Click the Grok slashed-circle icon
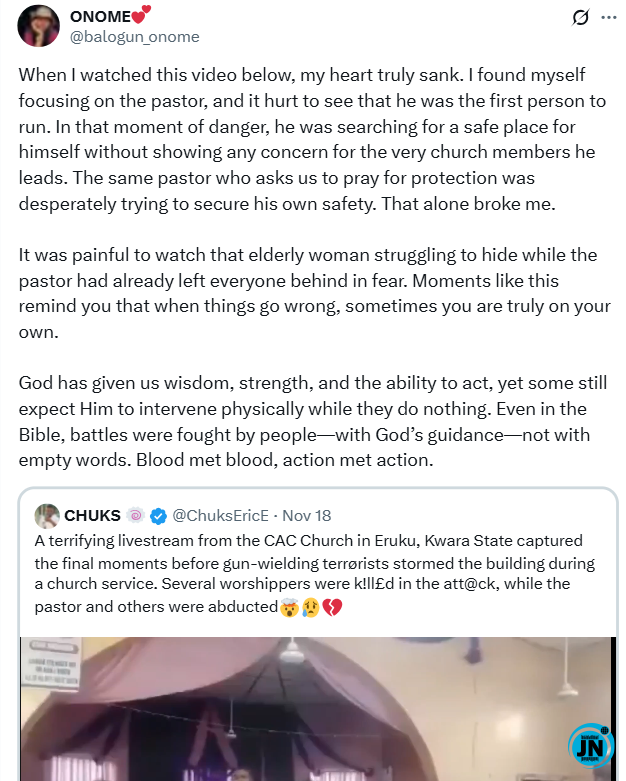This screenshot has width=626, height=781. pos(579,18)
